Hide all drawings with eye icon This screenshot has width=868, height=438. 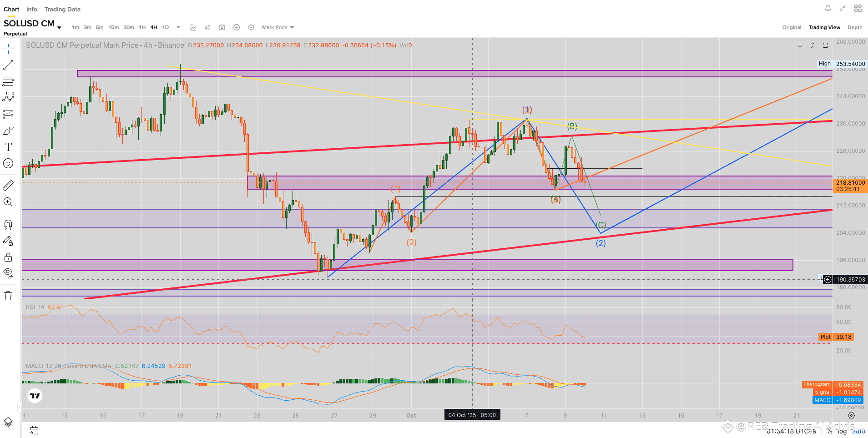coord(8,273)
